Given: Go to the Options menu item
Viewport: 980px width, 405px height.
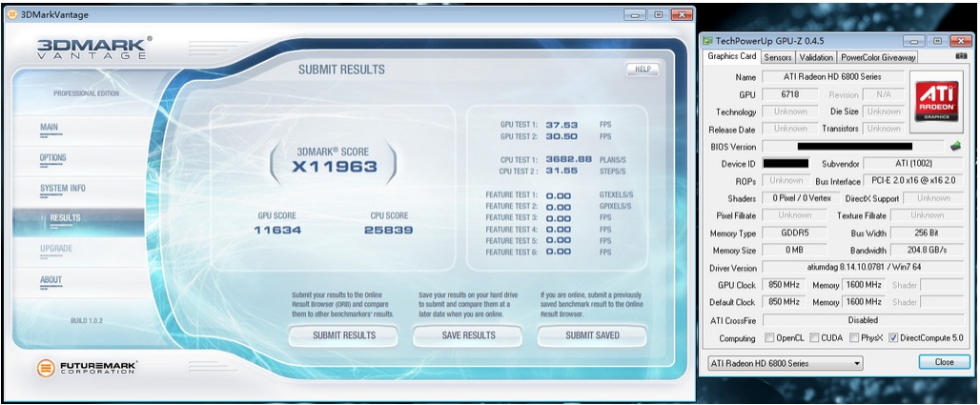Looking at the screenshot, I should tap(52, 157).
